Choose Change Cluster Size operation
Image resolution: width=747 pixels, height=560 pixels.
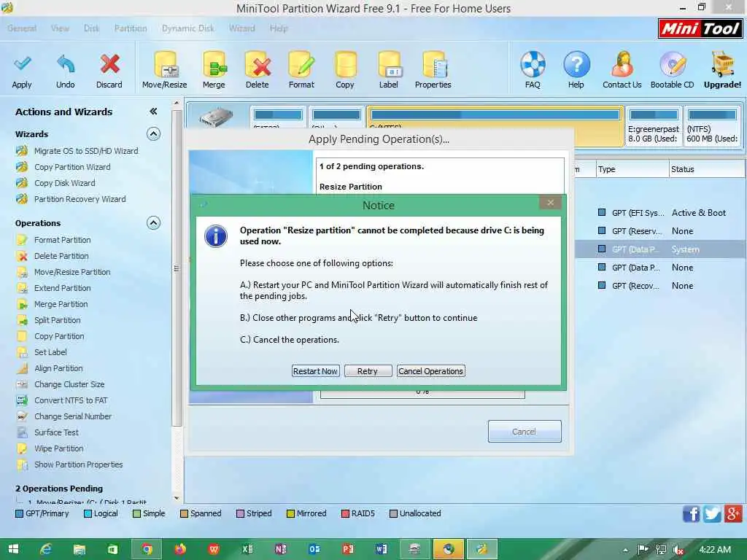coord(69,384)
